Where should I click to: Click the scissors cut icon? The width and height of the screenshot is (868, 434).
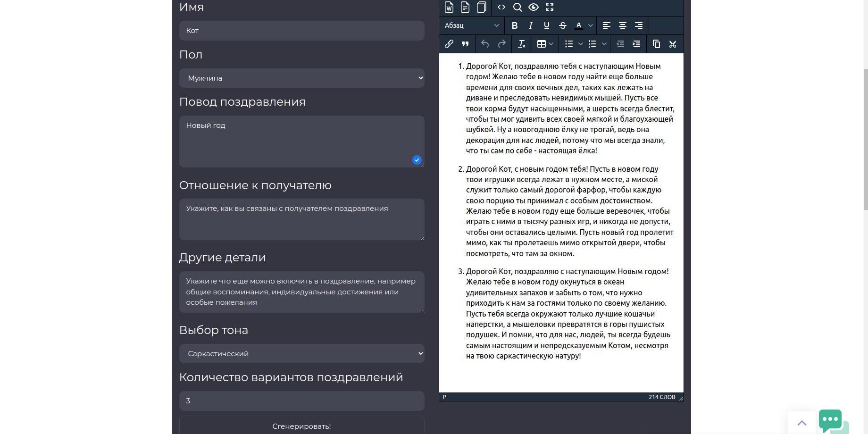pos(673,44)
